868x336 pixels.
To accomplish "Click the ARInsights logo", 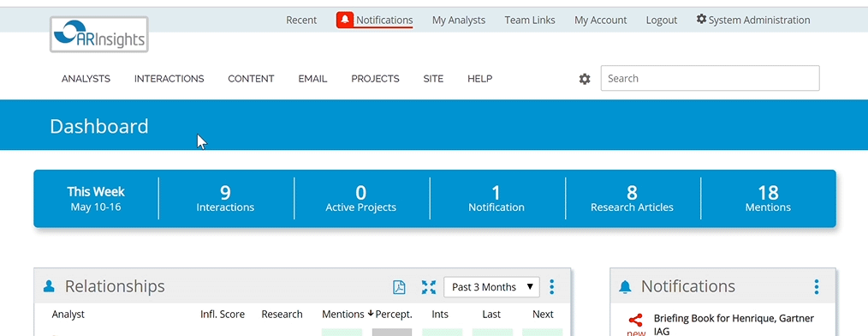I will pos(99,34).
